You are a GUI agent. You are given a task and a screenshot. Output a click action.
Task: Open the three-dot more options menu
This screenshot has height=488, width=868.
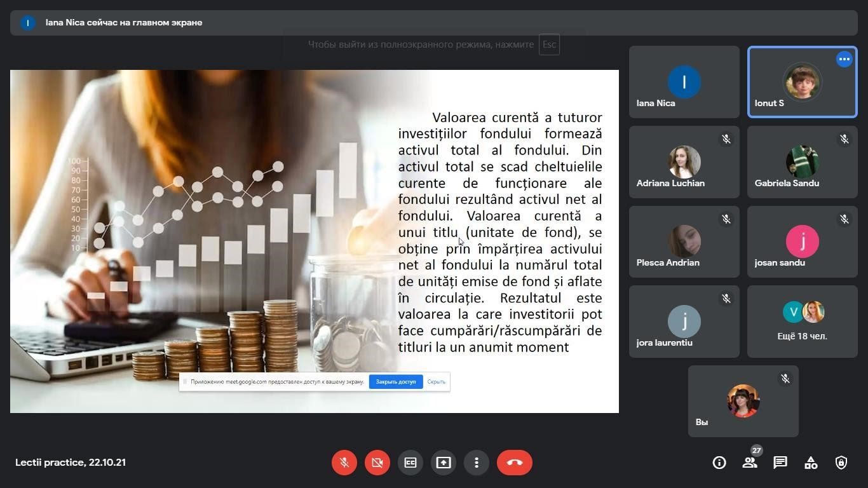477,463
